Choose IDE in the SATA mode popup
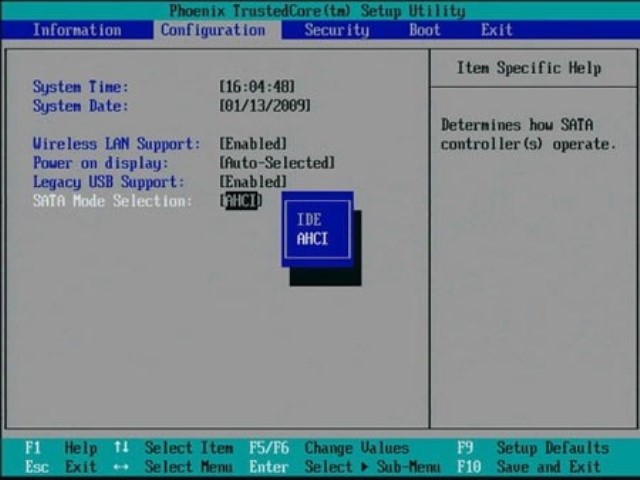640x480 pixels. [x=309, y=220]
